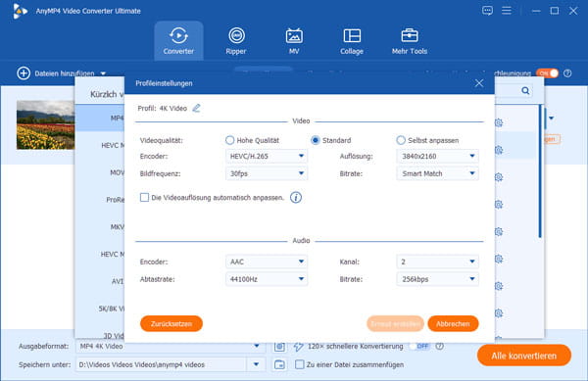The image size is (588, 381).
Task: Click the tulip field video thumbnail
Action: point(45,124)
